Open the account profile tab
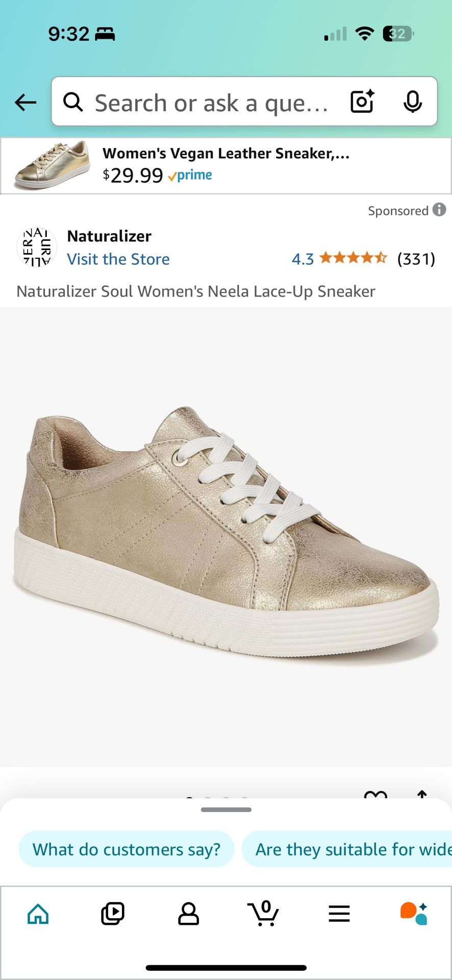The width and height of the screenshot is (452, 980). point(188,914)
